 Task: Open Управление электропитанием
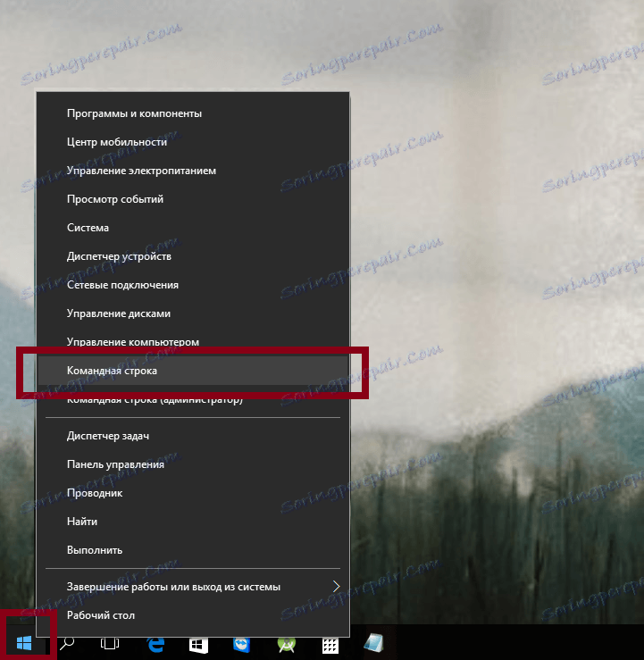click(x=193, y=171)
